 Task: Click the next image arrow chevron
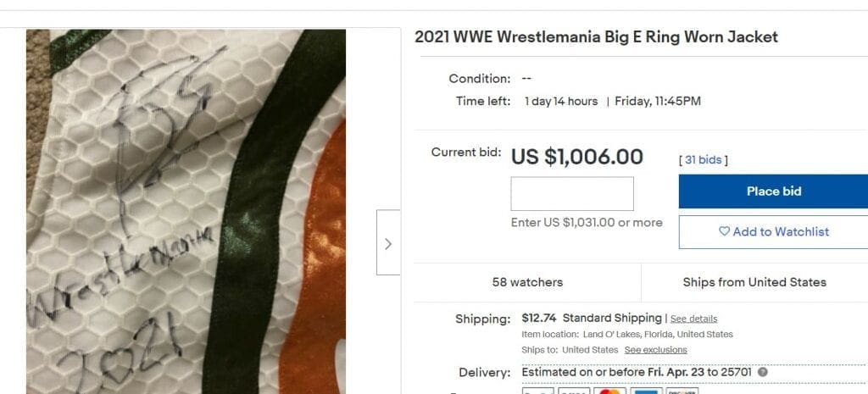tap(388, 243)
